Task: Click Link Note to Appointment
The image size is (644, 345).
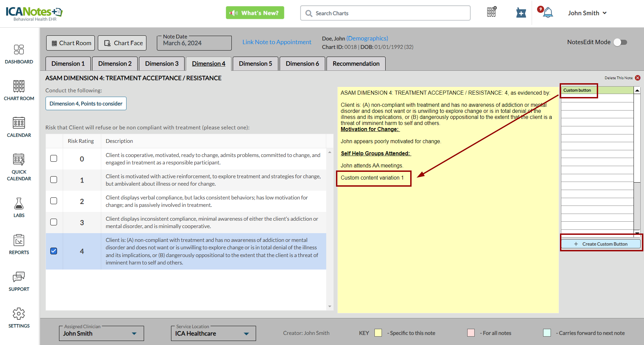Action: click(277, 42)
